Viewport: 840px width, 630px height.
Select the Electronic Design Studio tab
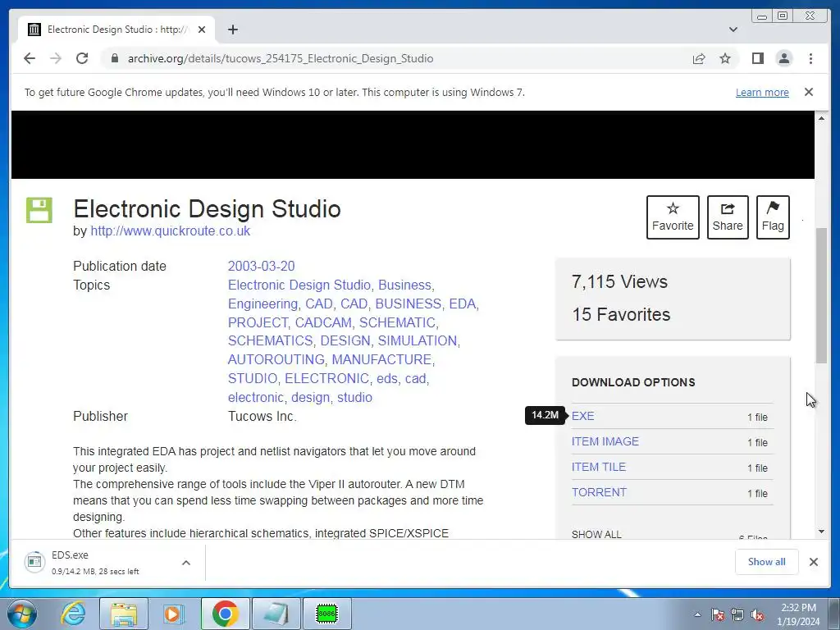[116, 30]
